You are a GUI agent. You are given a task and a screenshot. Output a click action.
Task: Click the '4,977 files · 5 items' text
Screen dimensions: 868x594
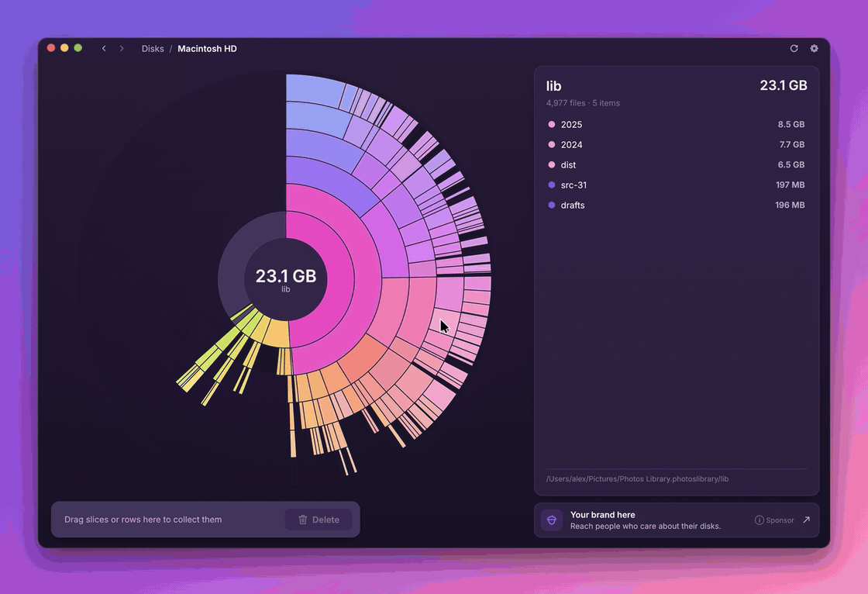click(x=583, y=103)
